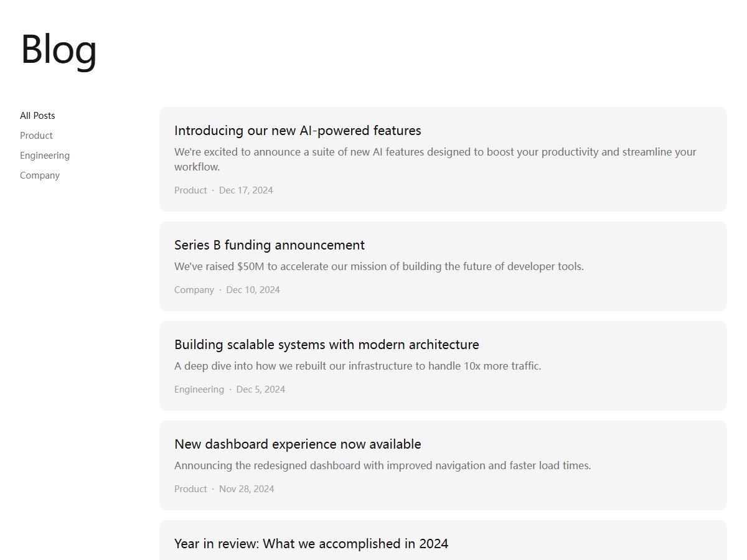
Task: Click the Product tag on AI features post
Action: click(190, 190)
